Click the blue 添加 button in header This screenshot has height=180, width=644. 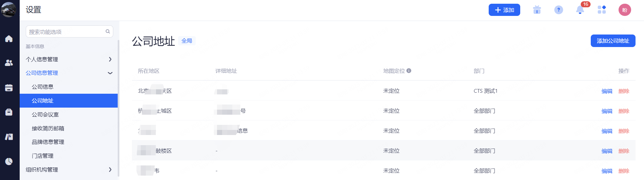tap(504, 10)
